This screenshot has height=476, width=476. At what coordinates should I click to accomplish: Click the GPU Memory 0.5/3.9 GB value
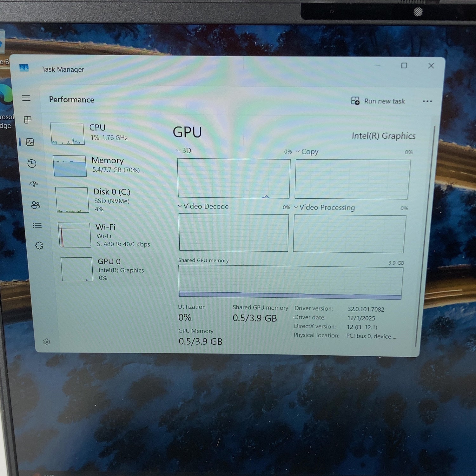pos(200,341)
